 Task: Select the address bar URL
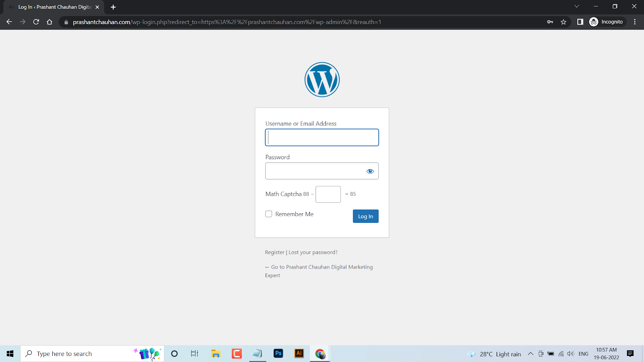tap(227, 22)
